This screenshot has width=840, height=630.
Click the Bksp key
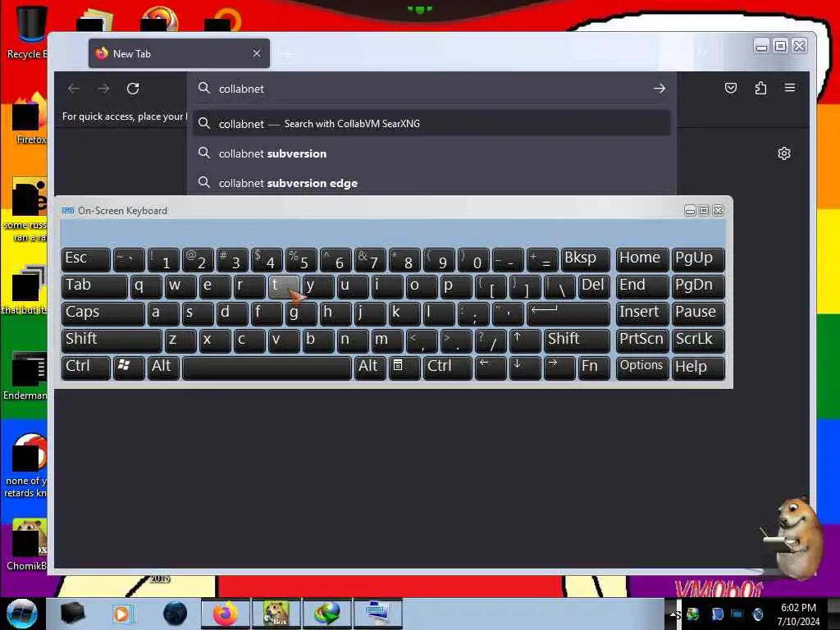(x=585, y=259)
